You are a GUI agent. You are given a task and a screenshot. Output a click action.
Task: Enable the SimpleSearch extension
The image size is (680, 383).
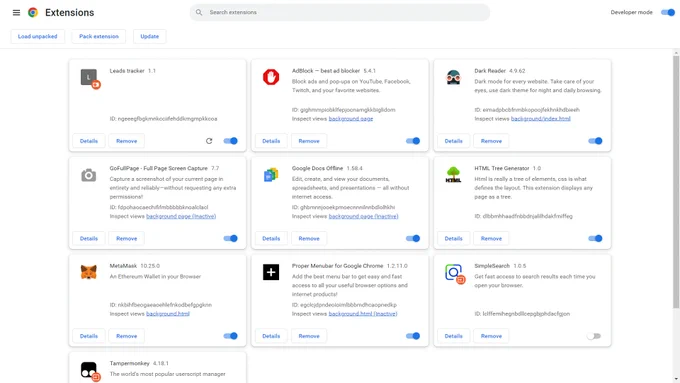[x=594, y=336]
